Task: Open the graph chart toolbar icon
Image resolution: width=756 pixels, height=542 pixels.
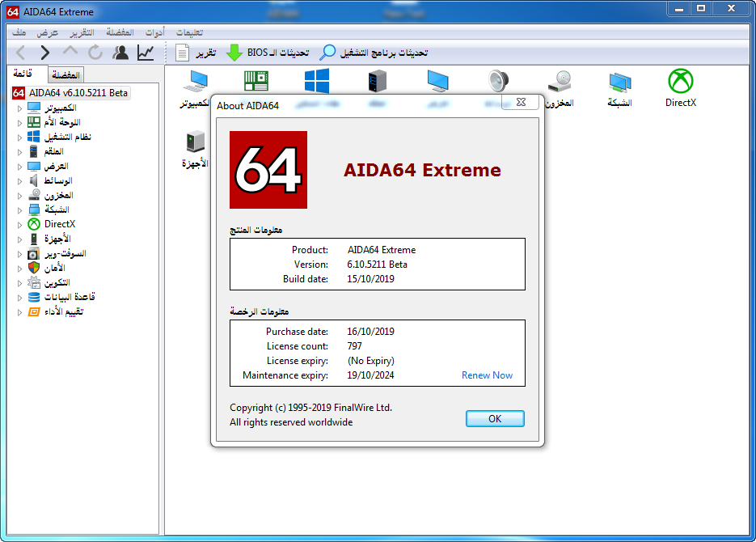Action: click(145, 53)
